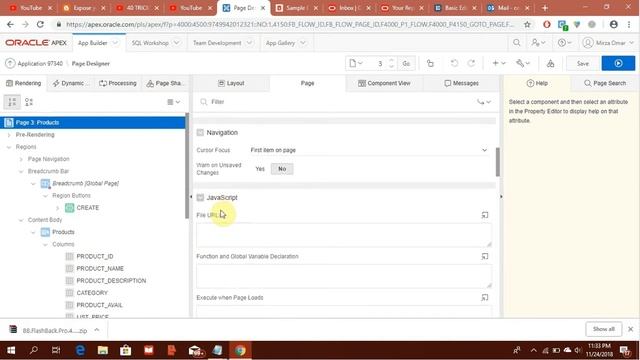Open the Windows Start menu

click(11, 350)
